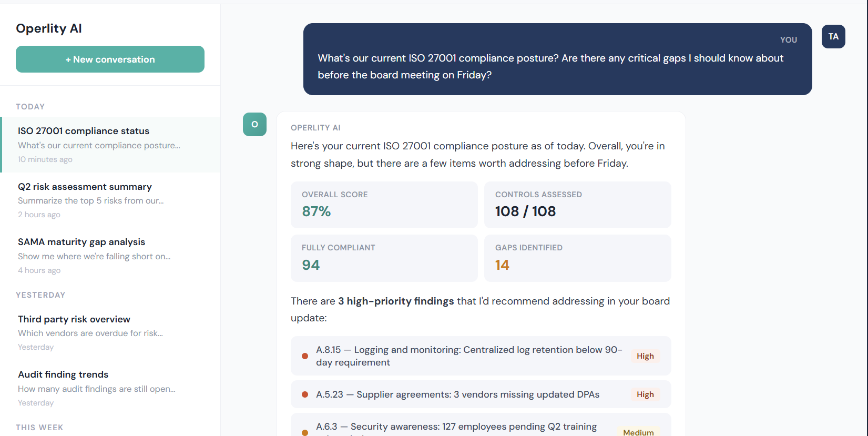
Task: Select the Controls Assessed 108 / 108 card
Action: (578, 205)
